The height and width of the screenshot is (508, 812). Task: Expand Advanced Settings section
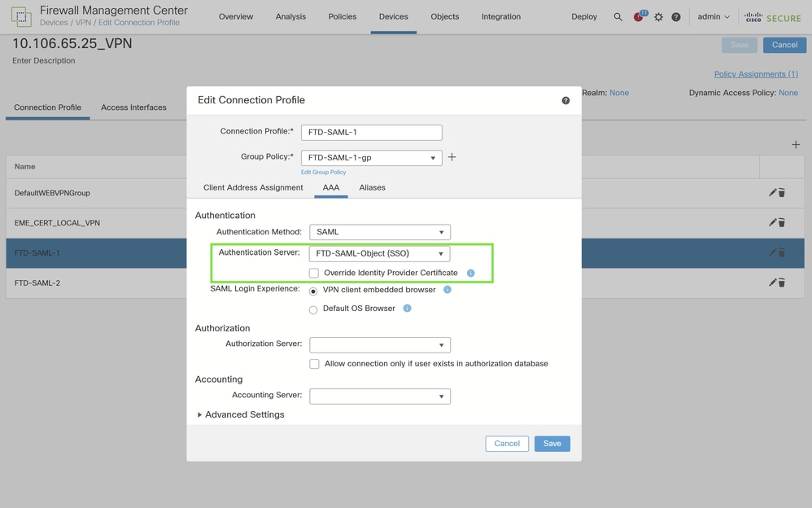[x=240, y=414]
